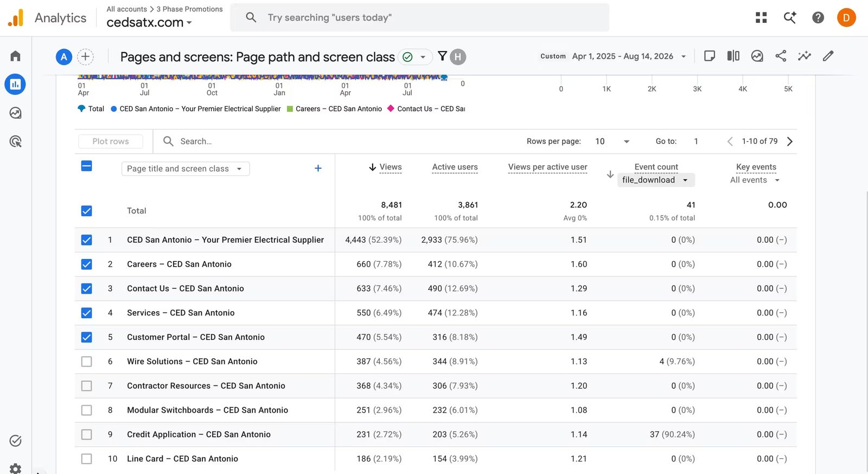Open the trend sparkline insights icon
Viewport: 868px width, 474px height.
click(805, 56)
